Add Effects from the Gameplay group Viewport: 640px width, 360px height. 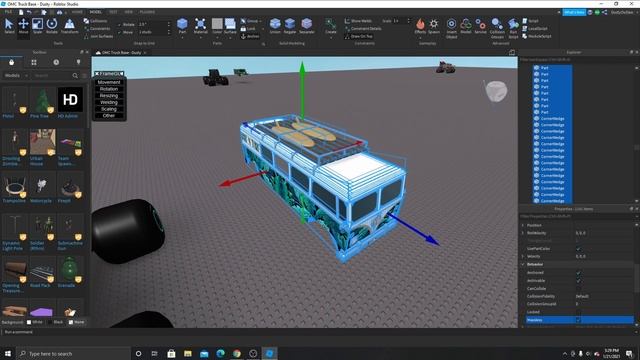[x=420, y=26]
